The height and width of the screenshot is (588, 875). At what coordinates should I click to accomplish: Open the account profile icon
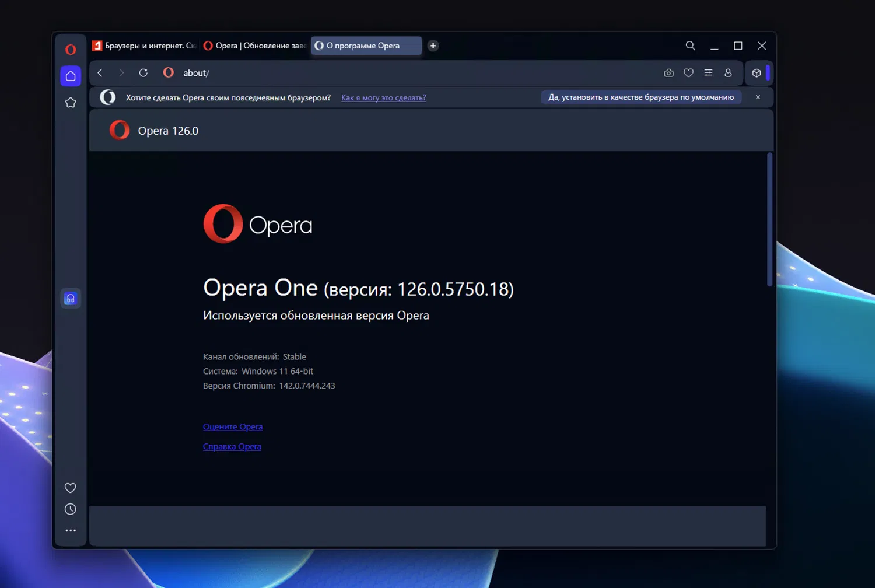[728, 73]
